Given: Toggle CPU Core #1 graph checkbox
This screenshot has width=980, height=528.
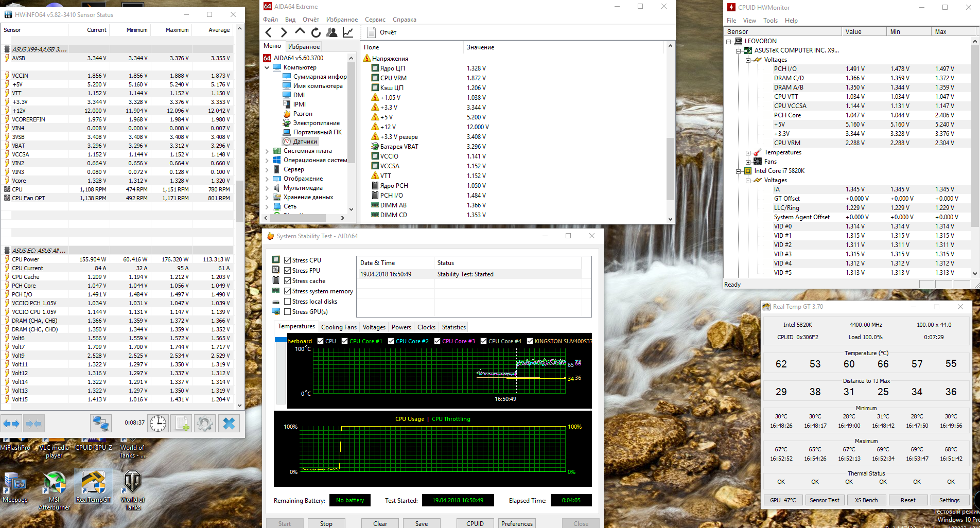Looking at the screenshot, I should (x=345, y=341).
